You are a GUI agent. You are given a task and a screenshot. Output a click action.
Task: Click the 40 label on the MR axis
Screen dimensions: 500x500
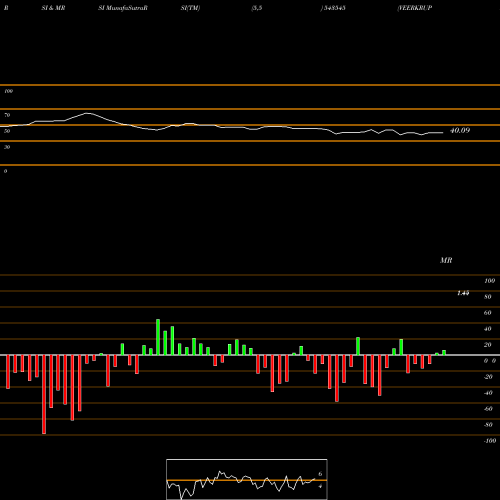pyautogui.click(x=487, y=329)
